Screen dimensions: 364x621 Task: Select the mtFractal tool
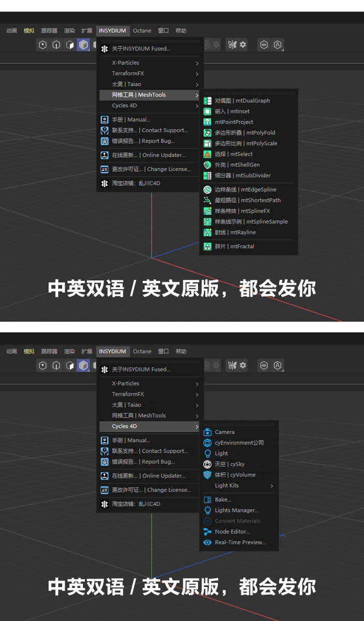coord(249,246)
